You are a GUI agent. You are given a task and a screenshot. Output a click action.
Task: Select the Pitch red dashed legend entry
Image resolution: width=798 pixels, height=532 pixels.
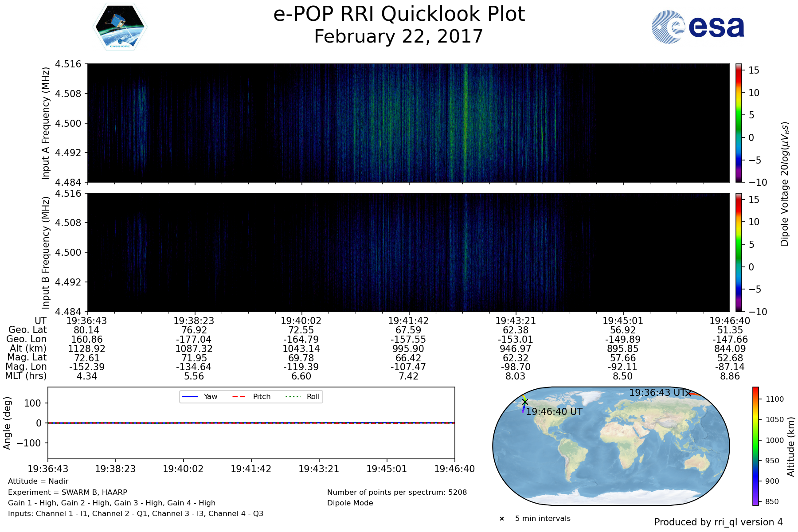click(x=251, y=397)
